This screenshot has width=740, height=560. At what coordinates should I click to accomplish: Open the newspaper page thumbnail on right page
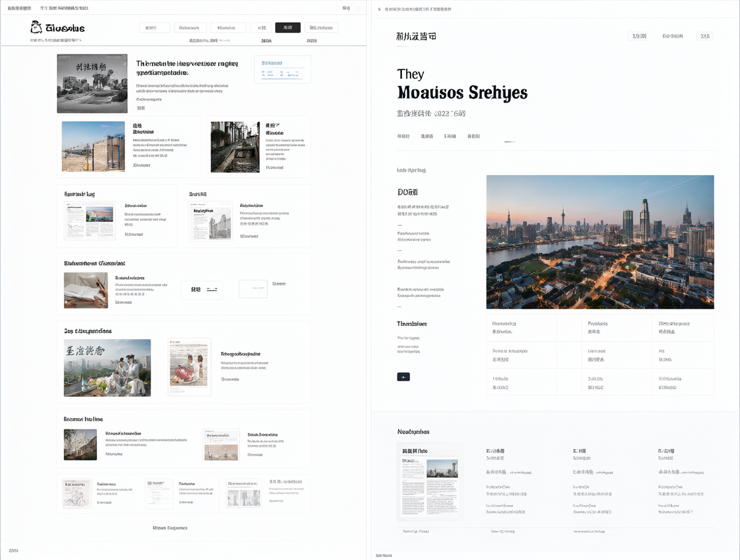tap(430, 481)
